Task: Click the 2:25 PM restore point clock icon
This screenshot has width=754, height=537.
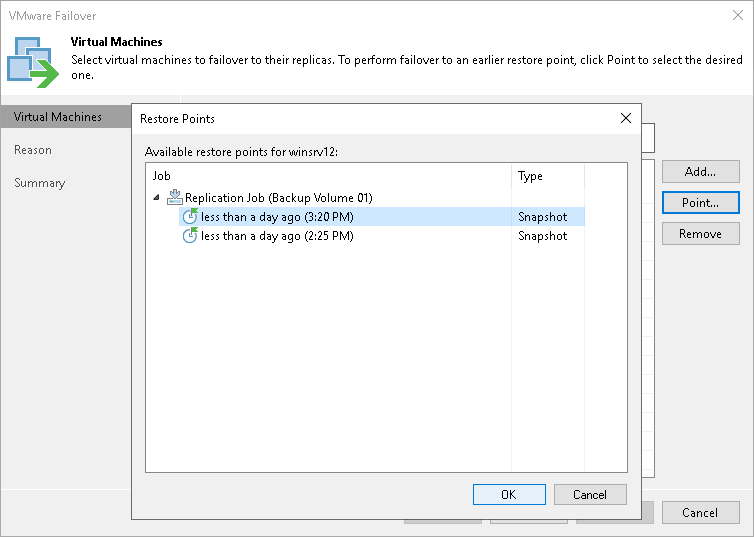Action: tap(190, 236)
